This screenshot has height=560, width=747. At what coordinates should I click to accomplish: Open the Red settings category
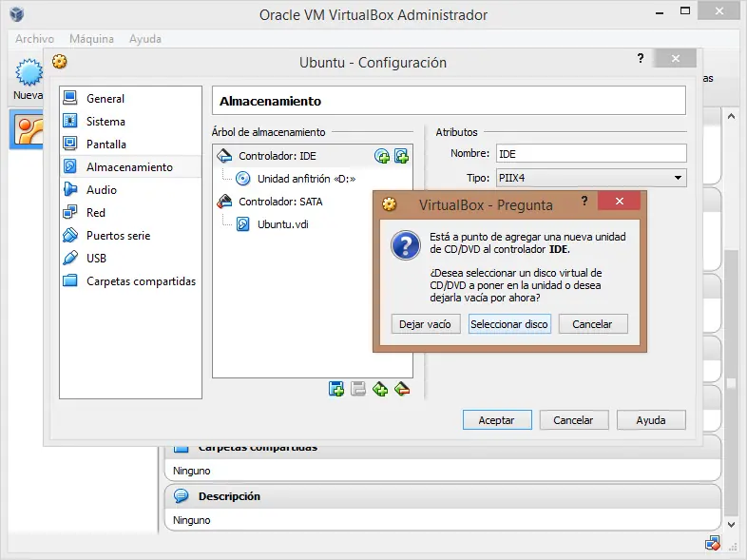130,213
